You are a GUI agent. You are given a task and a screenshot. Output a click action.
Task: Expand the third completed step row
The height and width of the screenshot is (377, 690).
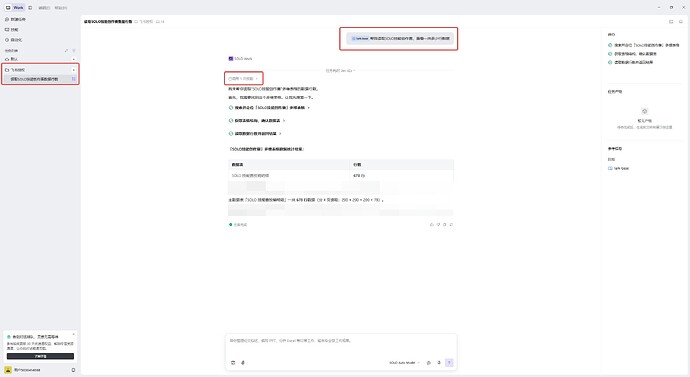coord(255,133)
